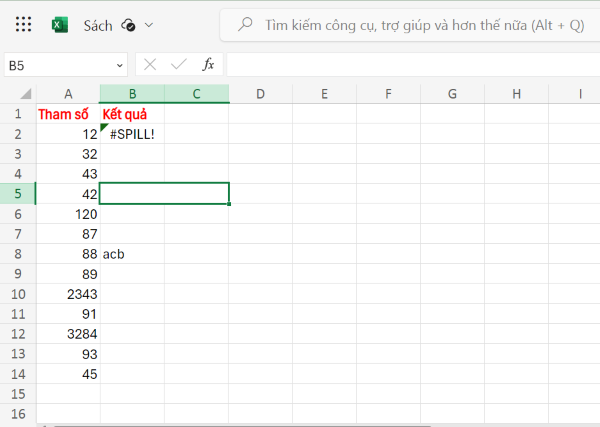Click the magnifier icon in search box
Viewport: 600px width, 427px height.
(x=244, y=25)
